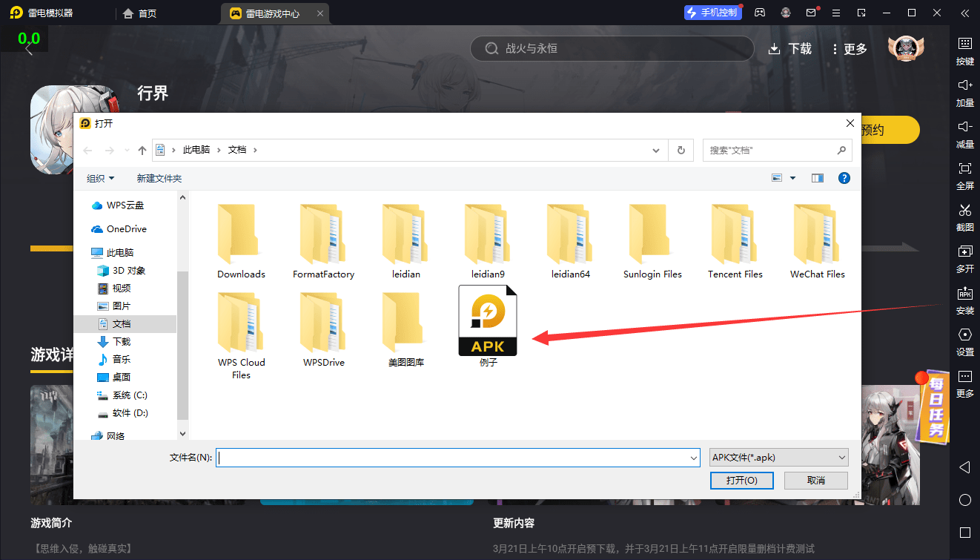Open the 组织 organize menu

pyautogui.click(x=101, y=178)
